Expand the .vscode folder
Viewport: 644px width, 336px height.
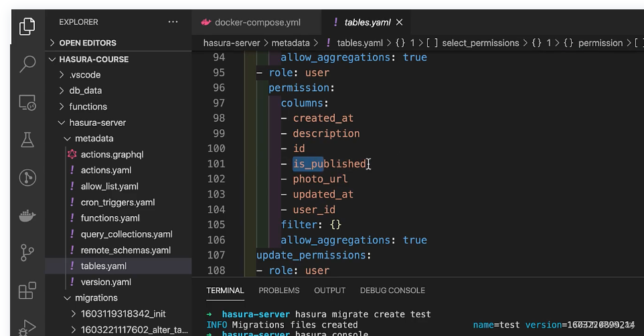[x=84, y=75]
